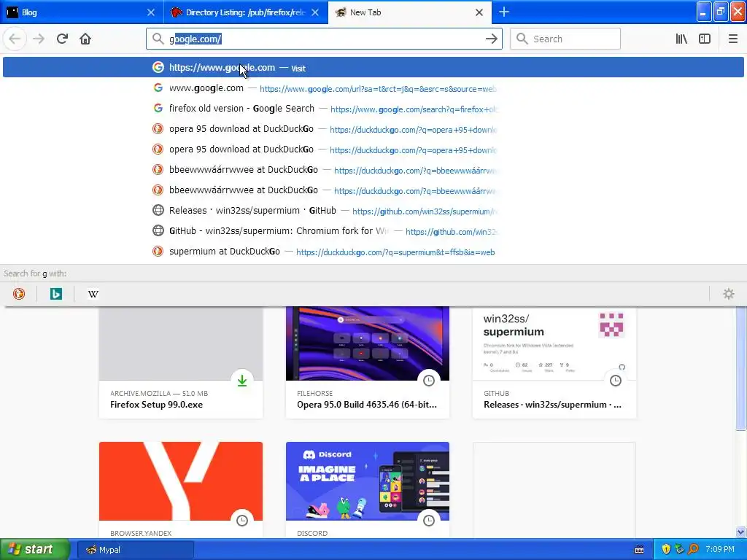Click the magnifier icon in the Search box
This screenshot has width=747, height=560.
522,39
